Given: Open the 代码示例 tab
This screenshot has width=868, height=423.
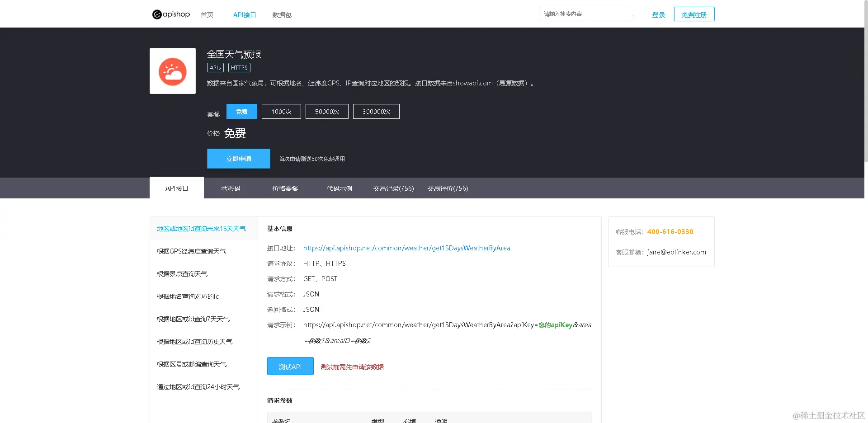Looking at the screenshot, I should click(340, 188).
